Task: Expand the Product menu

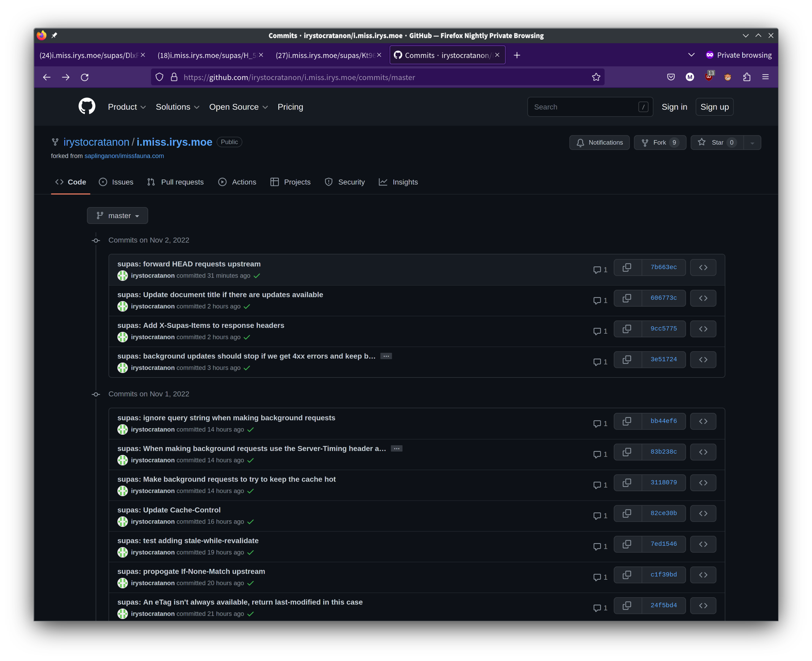Action: [x=127, y=107]
